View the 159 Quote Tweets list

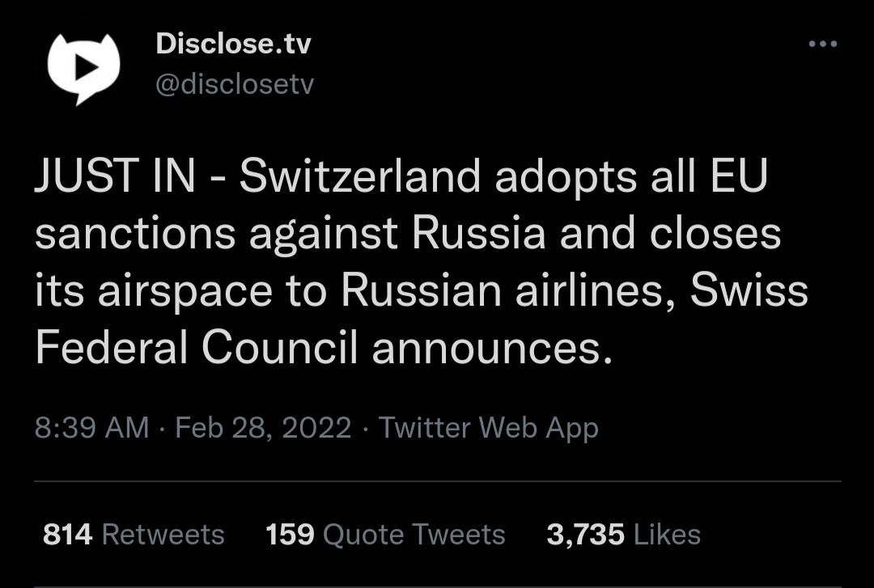(x=385, y=535)
